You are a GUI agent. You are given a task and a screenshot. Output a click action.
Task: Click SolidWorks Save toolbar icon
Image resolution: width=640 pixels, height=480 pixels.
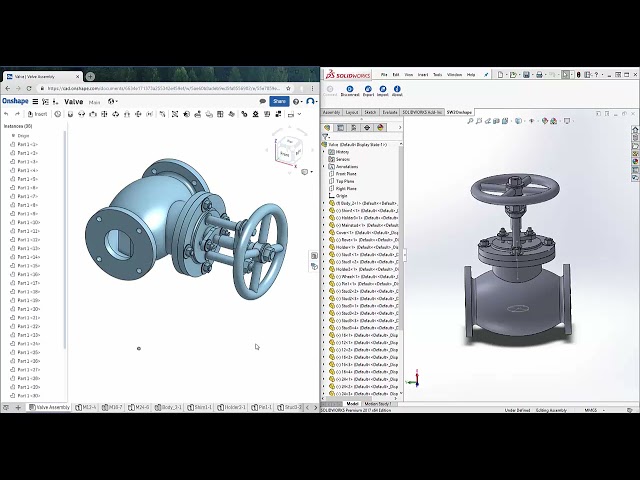526,75
